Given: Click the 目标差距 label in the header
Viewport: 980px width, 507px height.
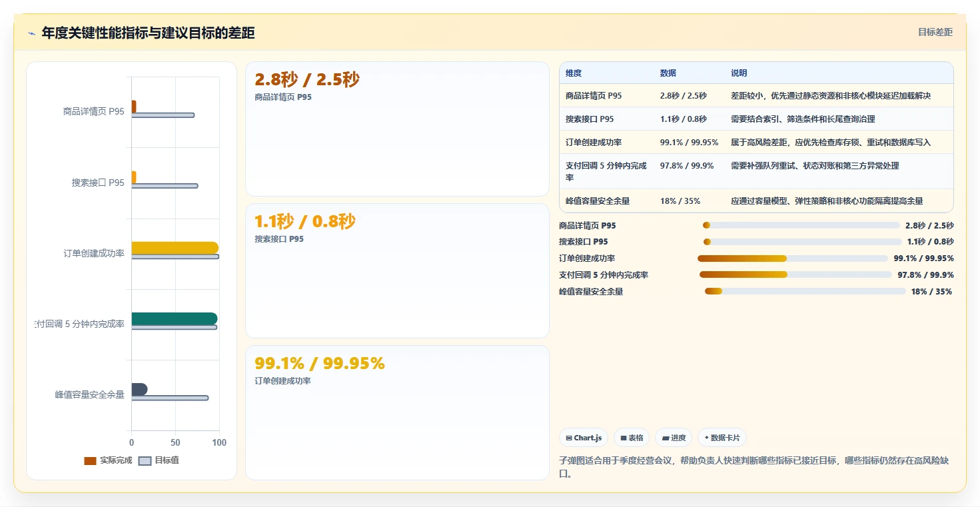Looking at the screenshot, I should click(935, 32).
